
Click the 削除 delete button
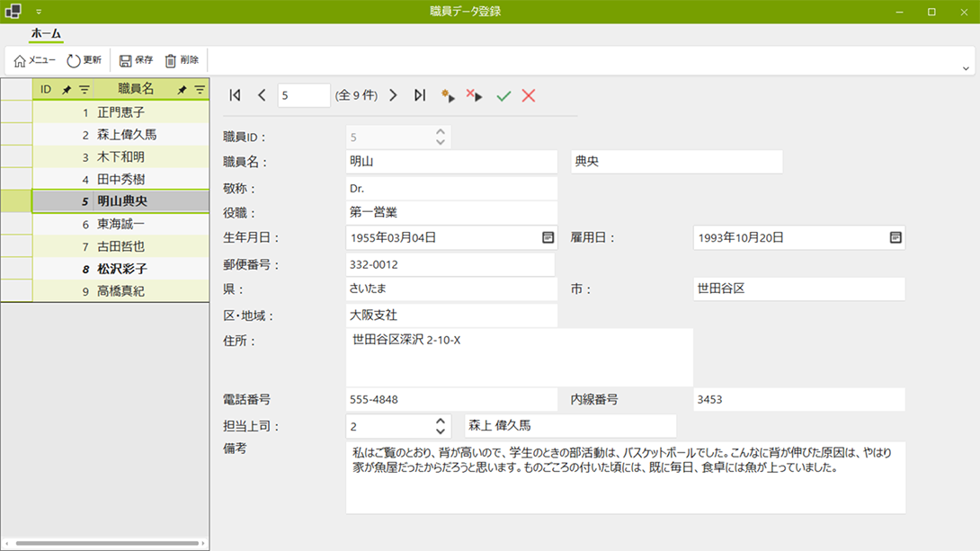(182, 60)
